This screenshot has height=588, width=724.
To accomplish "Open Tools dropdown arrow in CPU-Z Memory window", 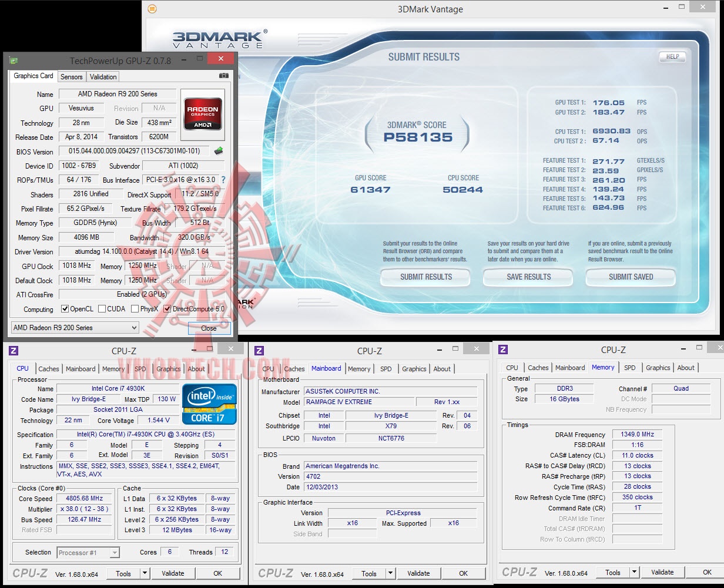I will click(634, 572).
